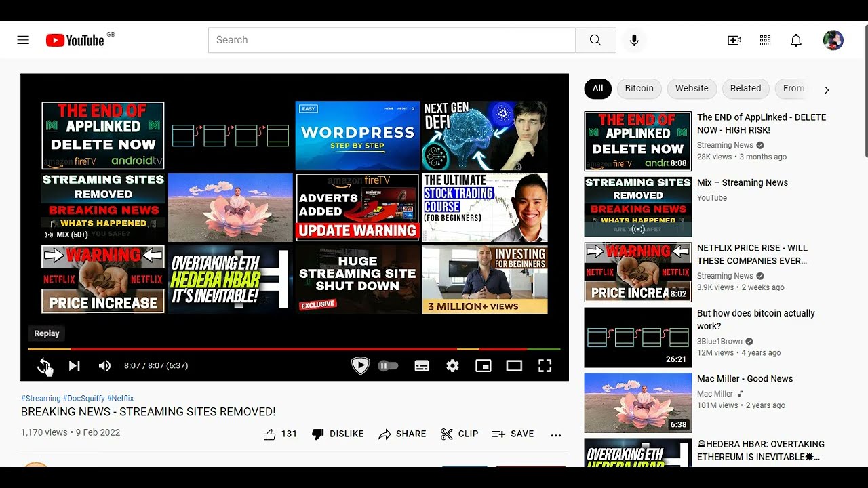Open #DocSquiffy hashtag link
Screen dimensions: 868x488
(84, 399)
